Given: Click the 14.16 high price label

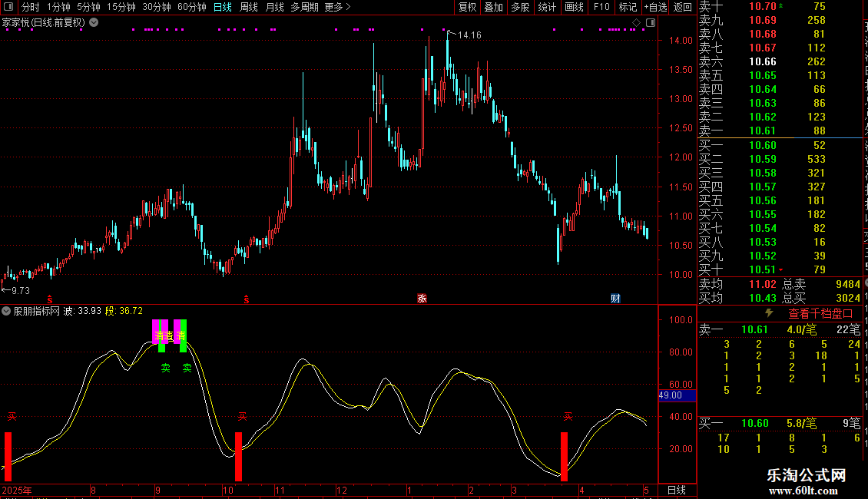Looking at the screenshot, I should (469, 35).
